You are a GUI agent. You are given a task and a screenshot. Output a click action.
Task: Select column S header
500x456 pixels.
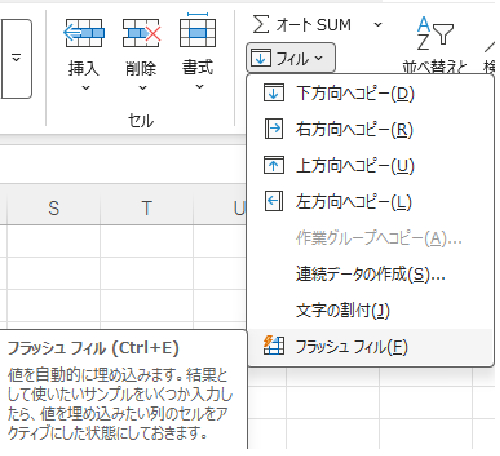[54, 208]
